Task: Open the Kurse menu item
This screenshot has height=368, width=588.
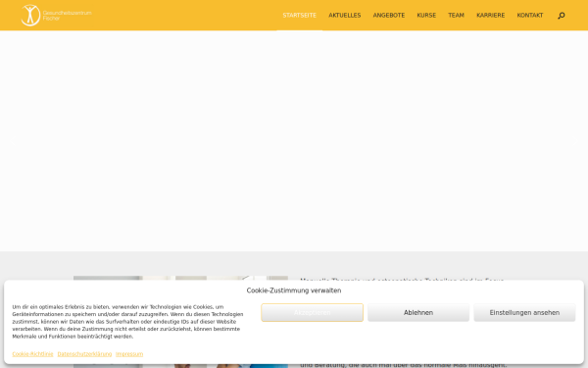Action: [x=426, y=16]
